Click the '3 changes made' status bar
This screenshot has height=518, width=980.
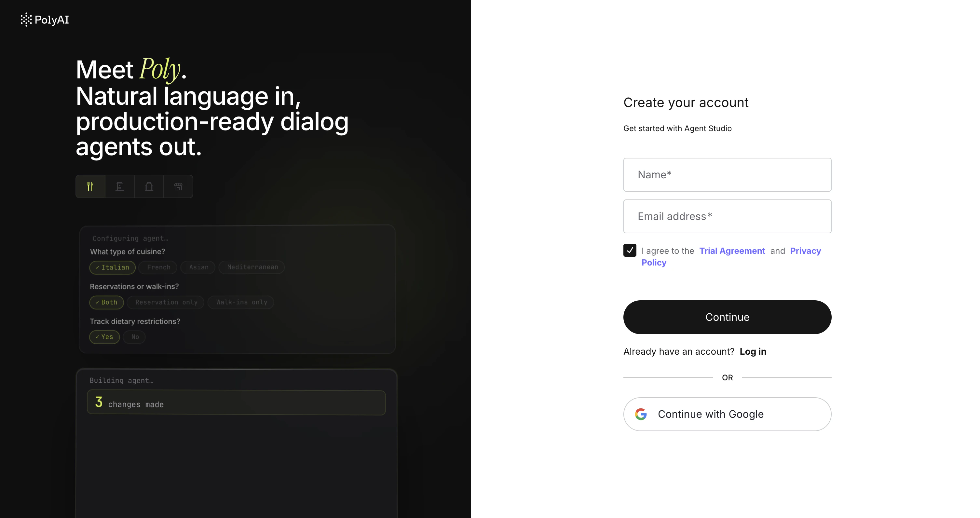coord(236,403)
